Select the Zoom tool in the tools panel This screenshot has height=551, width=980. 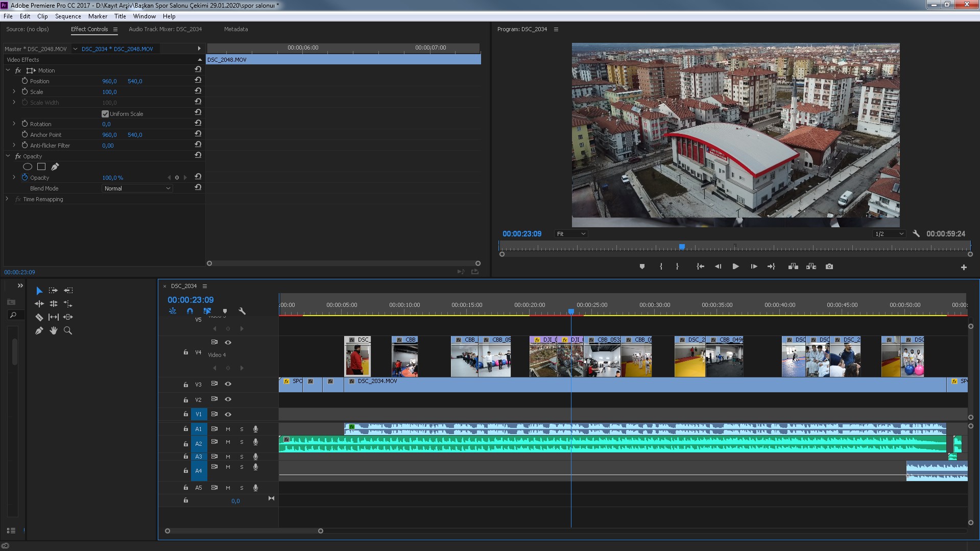(x=67, y=331)
